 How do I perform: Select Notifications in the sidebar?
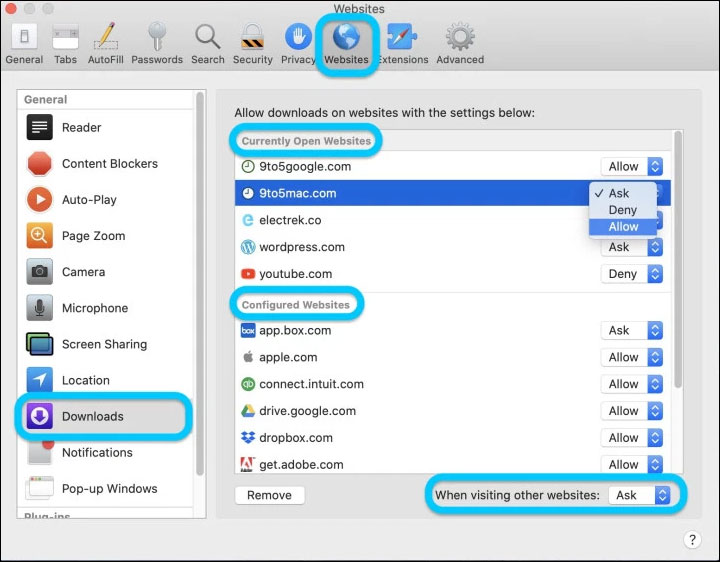106,452
